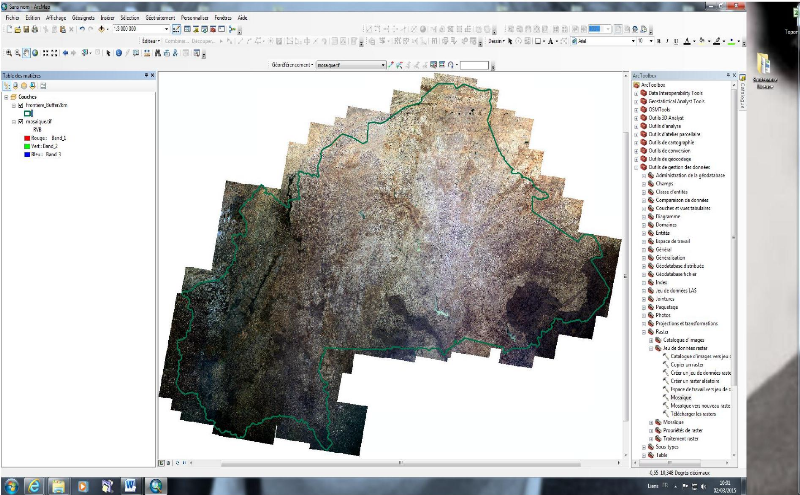Click the Save document icon

click(27, 29)
